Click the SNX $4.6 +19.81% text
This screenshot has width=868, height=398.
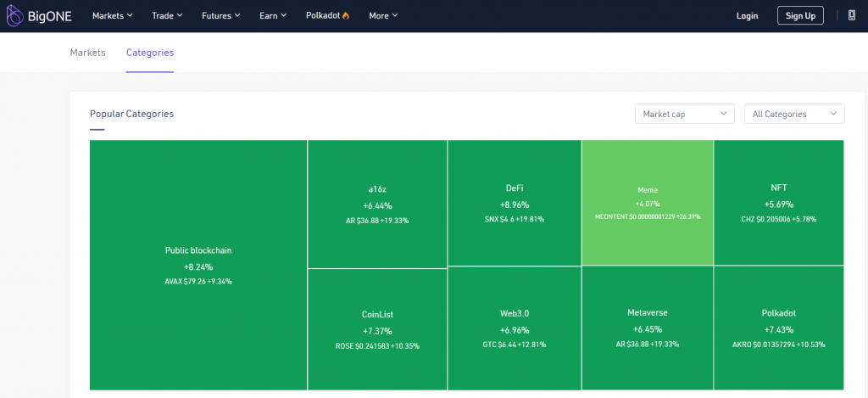pyautogui.click(x=515, y=219)
